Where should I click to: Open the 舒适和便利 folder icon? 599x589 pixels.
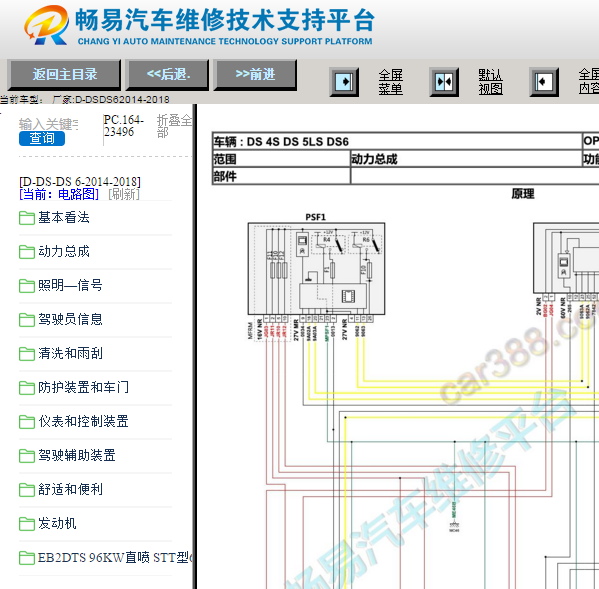27,490
